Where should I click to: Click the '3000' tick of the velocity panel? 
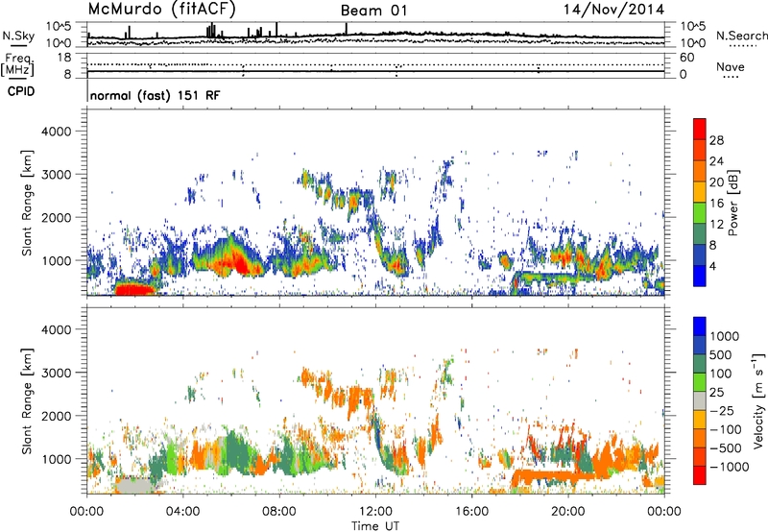click(x=57, y=373)
